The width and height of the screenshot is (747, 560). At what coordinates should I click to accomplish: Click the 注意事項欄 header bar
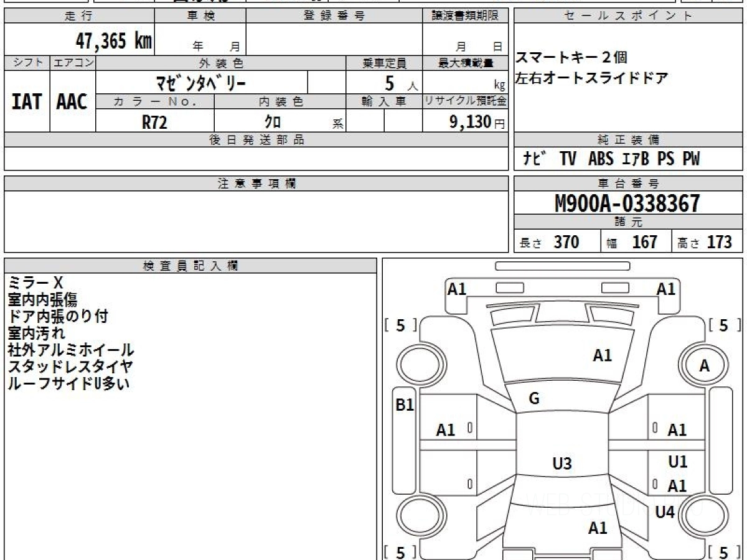point(256,184)
